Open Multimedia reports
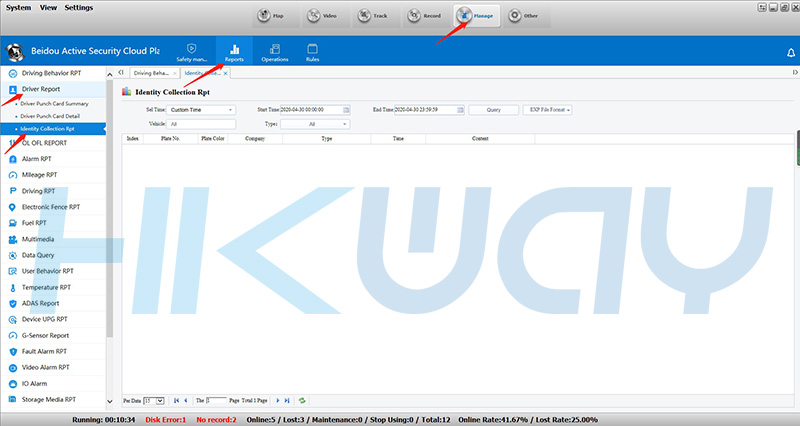 click(x=53, y=239)
